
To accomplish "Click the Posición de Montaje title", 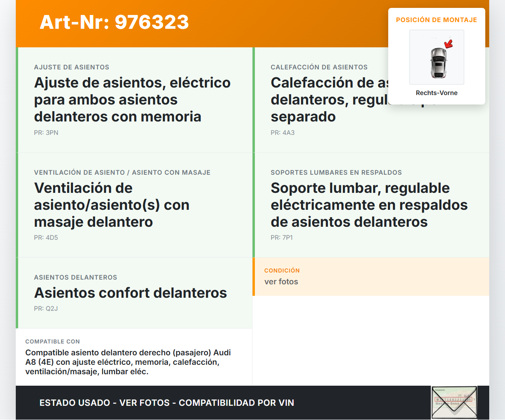I will [436, 20].
